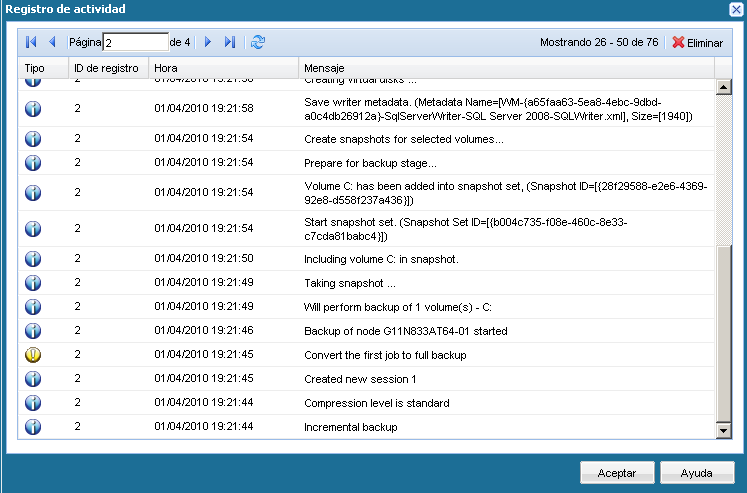Screen dimensions: 747x493
Task: Click info icon for Prepare for backup stage
Action: coord(33,162)
